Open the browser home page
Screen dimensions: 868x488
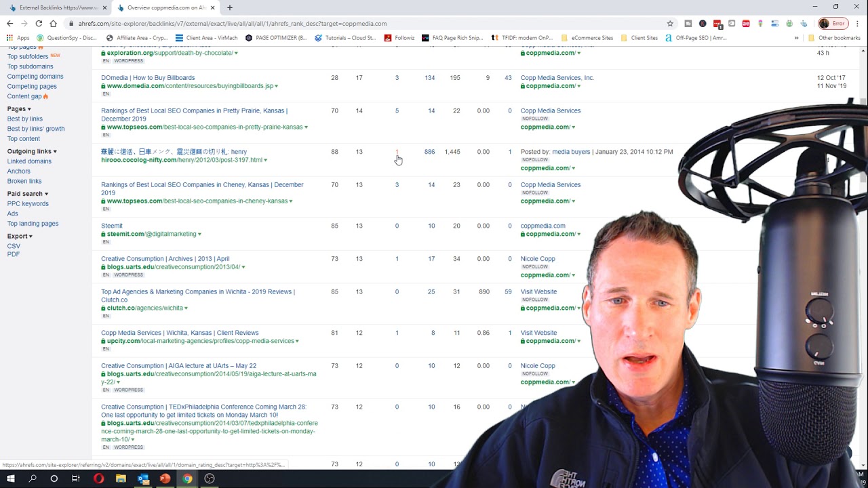pyautogui.click(x=53, y=23)
